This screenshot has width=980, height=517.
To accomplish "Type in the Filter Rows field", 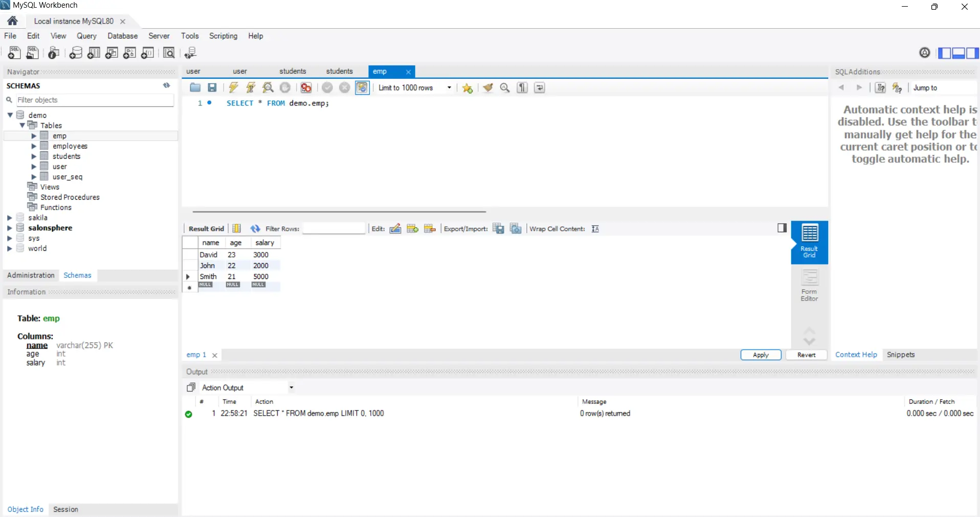I will [x=334, y=229].
